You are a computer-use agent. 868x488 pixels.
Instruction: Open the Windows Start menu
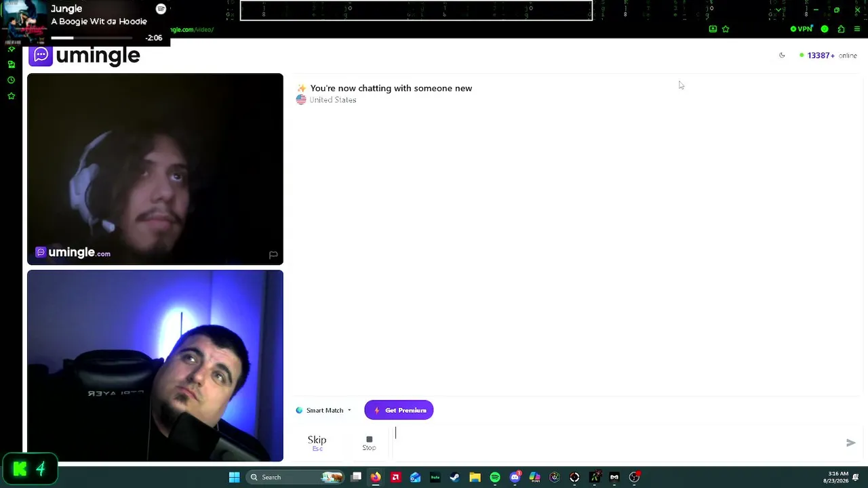click(x=234, y=477)
